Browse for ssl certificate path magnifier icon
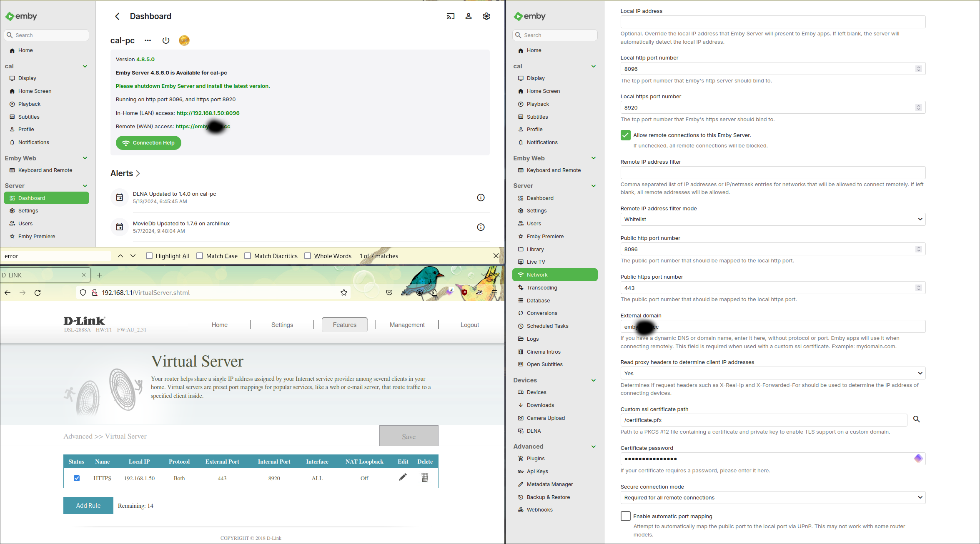Viewport: 980px width, 544px height. [917, 419]
